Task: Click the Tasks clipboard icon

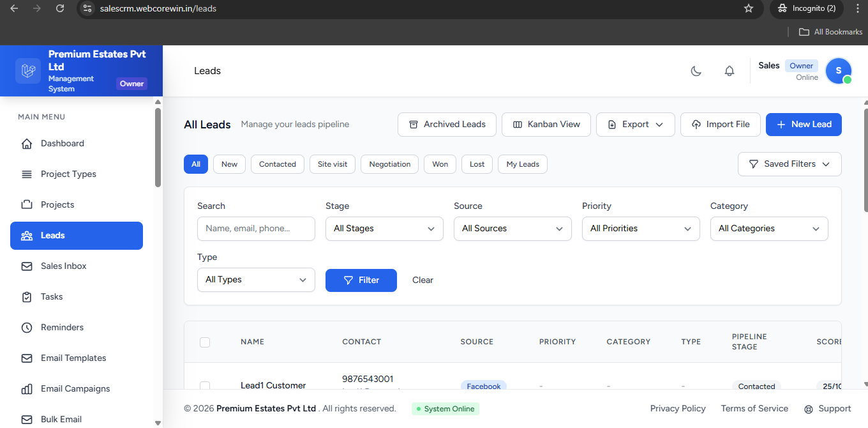Action: (x=27, y=297)
